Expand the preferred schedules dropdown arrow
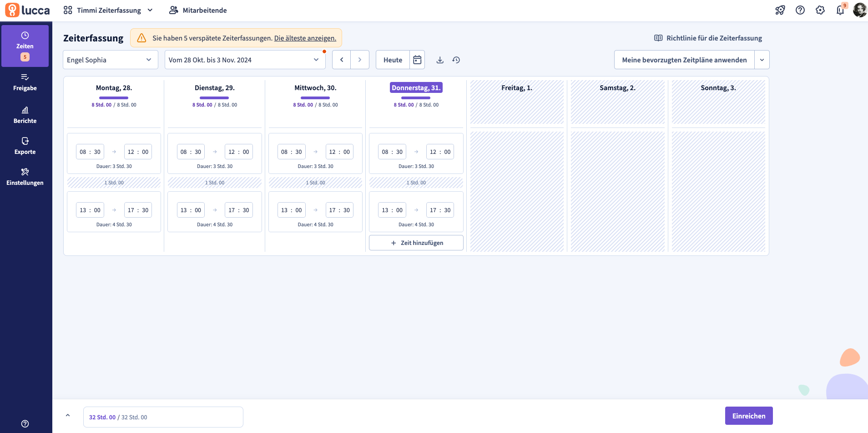The height and width of the screenshot is (433, 868). coord(762,60)
